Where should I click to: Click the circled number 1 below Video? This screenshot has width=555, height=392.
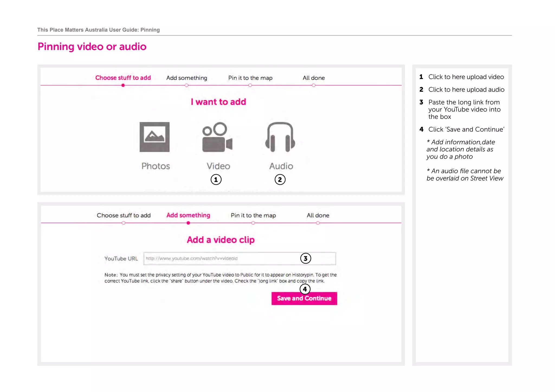coord(216,179)
